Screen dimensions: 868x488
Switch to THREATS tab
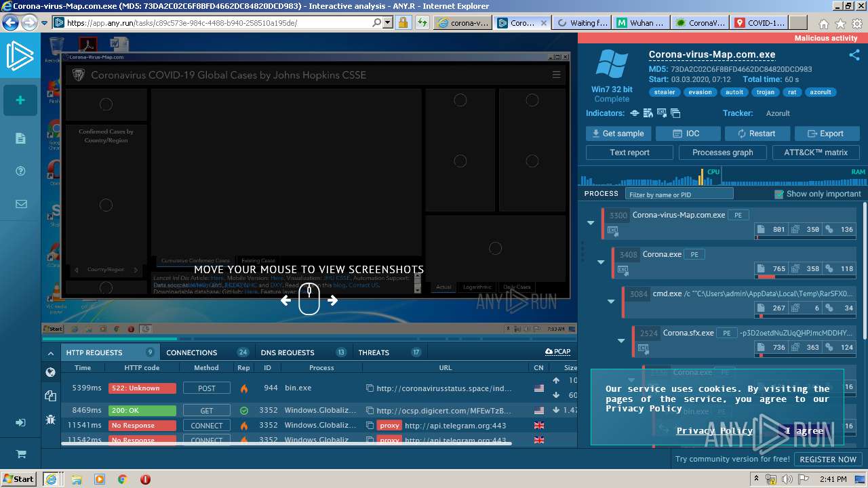coord(390,352)
